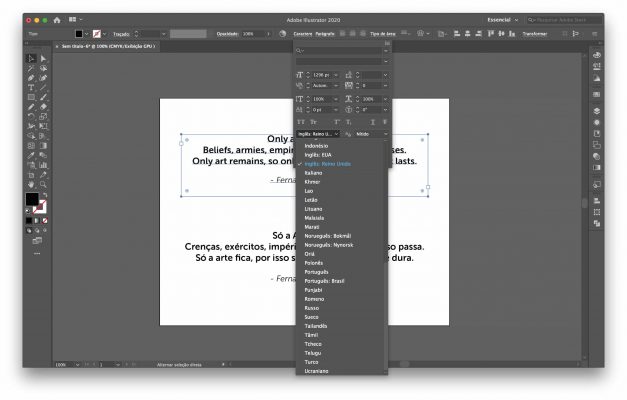This screenshot has width=627, height=400.
Task: Select the Eyedropper tool
Action: (x=31, y=155)
